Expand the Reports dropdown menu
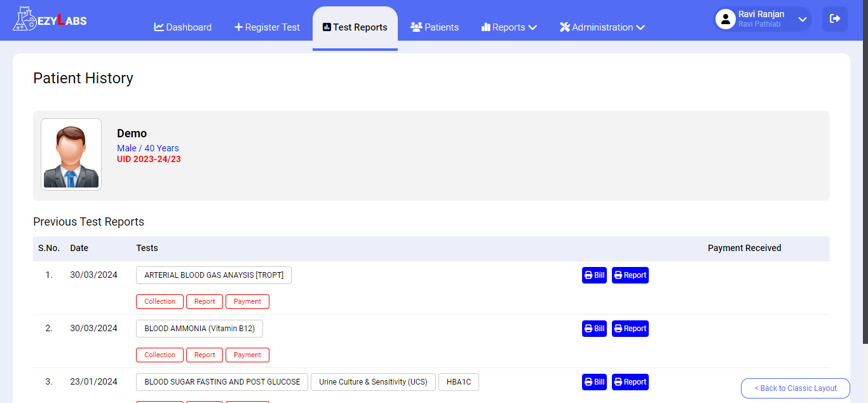868x403 pixels. click(x=509, y=27)
